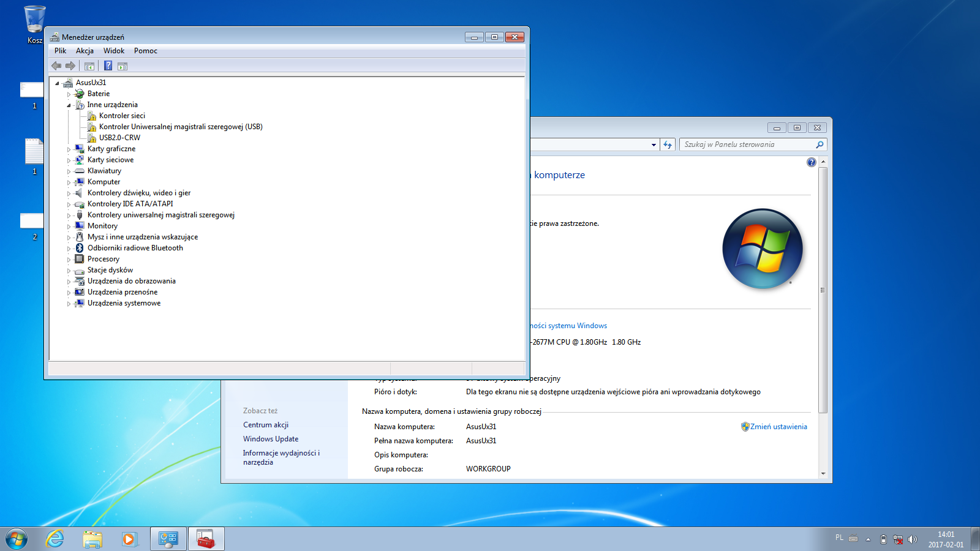Screen dimensions: 980x551
Task: Click the Baterie device category icon
Action: pos(80,94)
